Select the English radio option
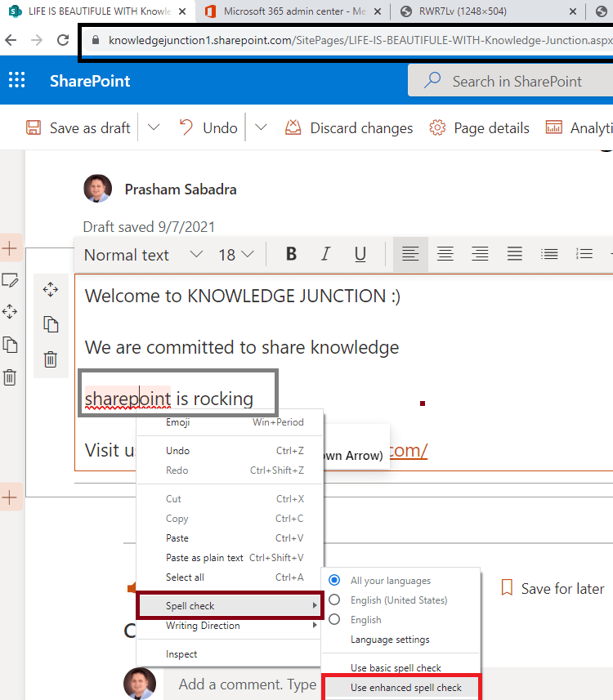613x700 pixels. point(334,619)
